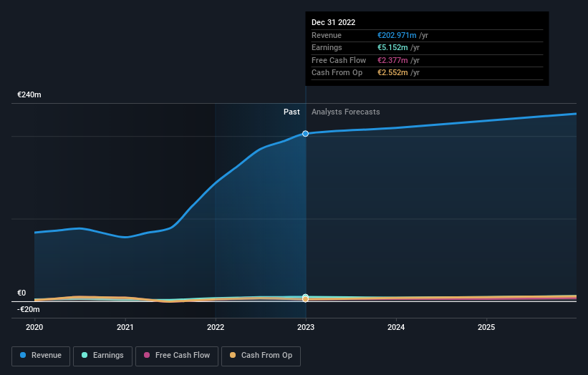Click the Free Cash Flow label in tooltip
Screen dimensions: 588x375
339,60
